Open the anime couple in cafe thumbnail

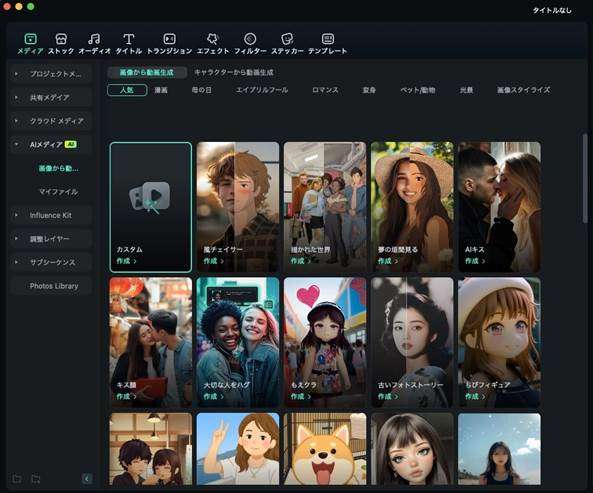(151, 449)
